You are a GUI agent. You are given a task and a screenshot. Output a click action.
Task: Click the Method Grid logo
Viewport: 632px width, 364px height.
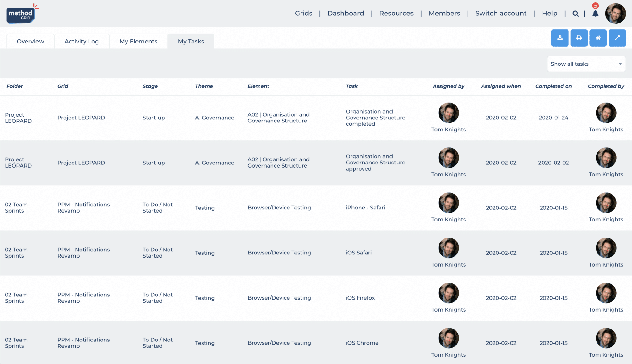tap(22, 14)
